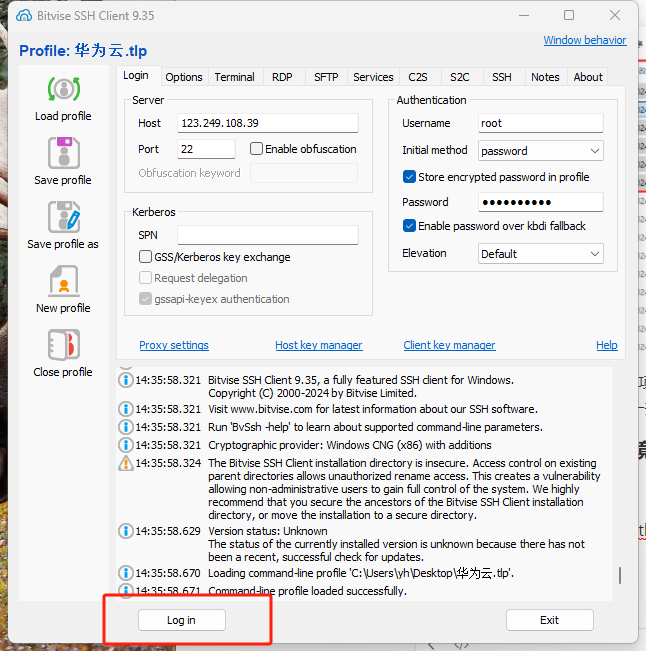Click the Save profile as icon
This screenshot has width=646, height=651.
pyautogui.click(x=63, y=217)
